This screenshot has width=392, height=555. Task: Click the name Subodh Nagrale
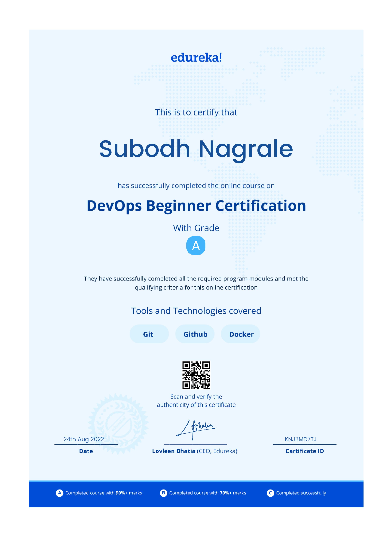point(196,149)
